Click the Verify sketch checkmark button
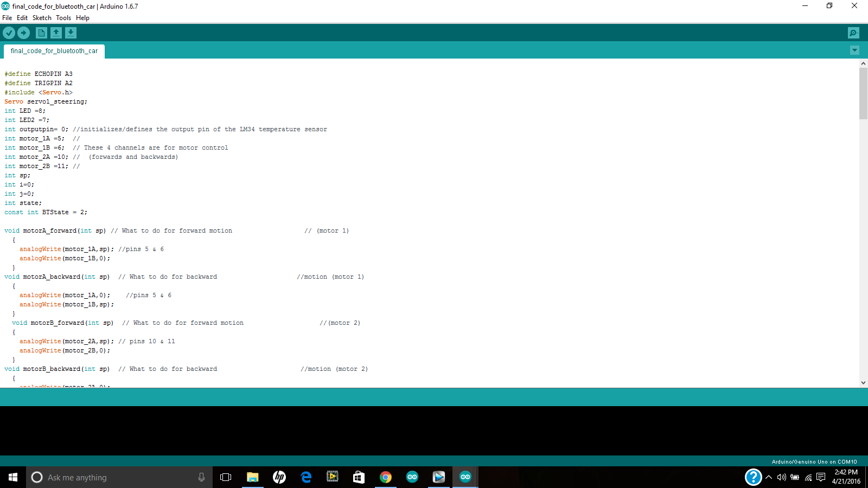Image resolution: width=868 pixels, height=488 pixels. coord(9,33)
